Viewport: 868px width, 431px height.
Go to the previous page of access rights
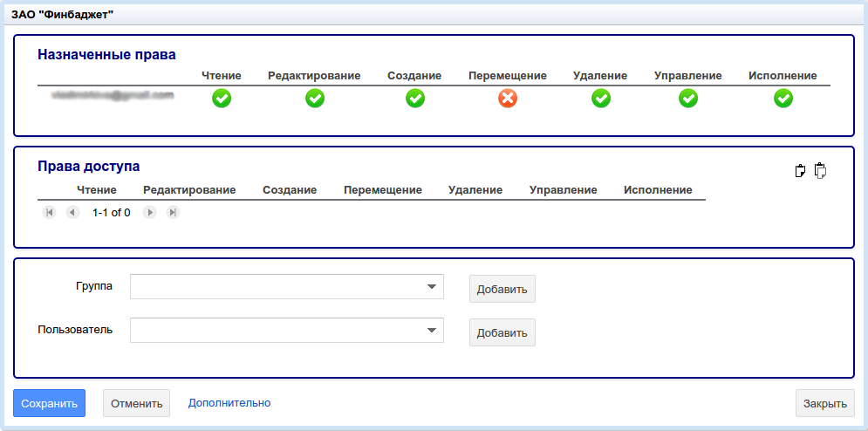pyautogui.click(x=72, y=212)
